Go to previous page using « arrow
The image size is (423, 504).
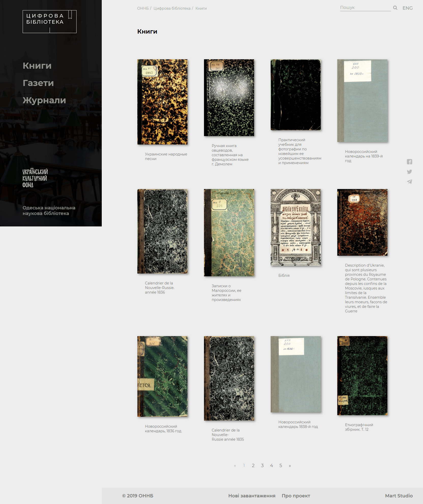[x=235, y=466]
